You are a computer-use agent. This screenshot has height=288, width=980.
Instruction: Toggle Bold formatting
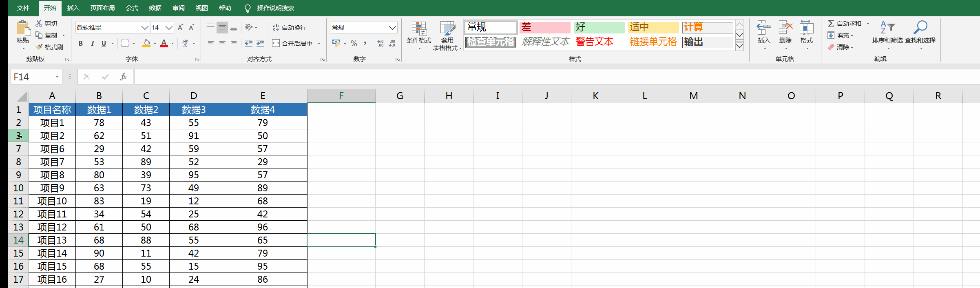pos(81,43)
